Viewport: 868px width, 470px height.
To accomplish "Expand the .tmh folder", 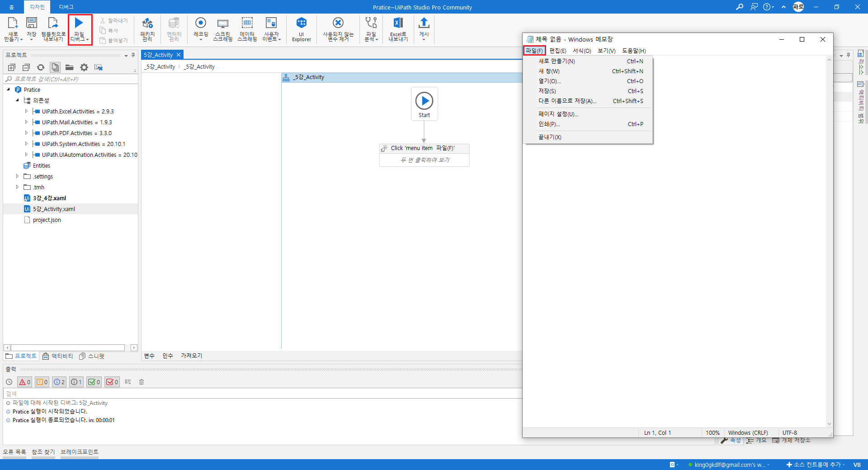I will tap(17, 187).
